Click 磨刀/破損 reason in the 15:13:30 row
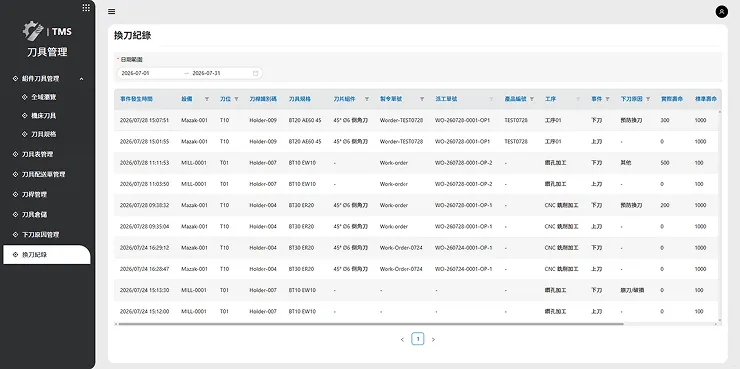The image size is (740, 369). click(633, 290)
